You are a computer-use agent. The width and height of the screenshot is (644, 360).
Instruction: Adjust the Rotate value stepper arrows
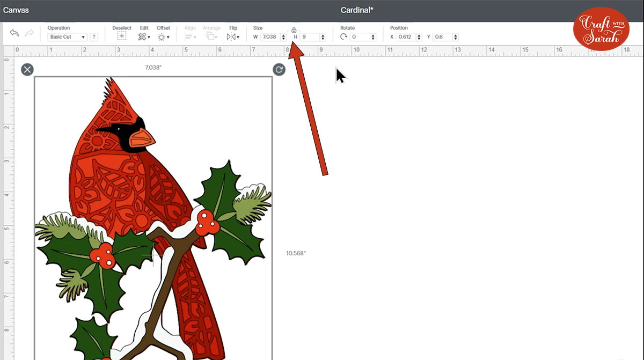[372, 37]
